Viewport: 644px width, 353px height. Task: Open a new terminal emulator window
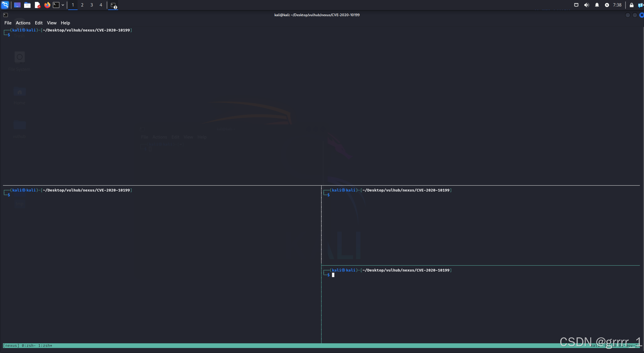point(56,5)
